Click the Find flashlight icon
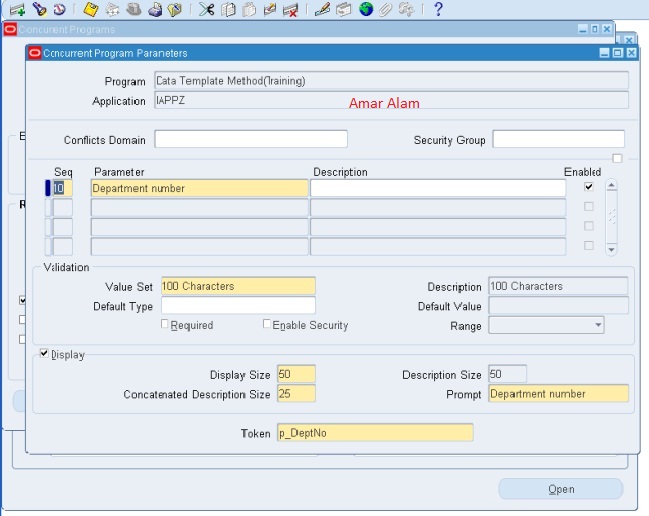This screenshot has width=649, height=516. pyautogui.click(x=39, y=9)
